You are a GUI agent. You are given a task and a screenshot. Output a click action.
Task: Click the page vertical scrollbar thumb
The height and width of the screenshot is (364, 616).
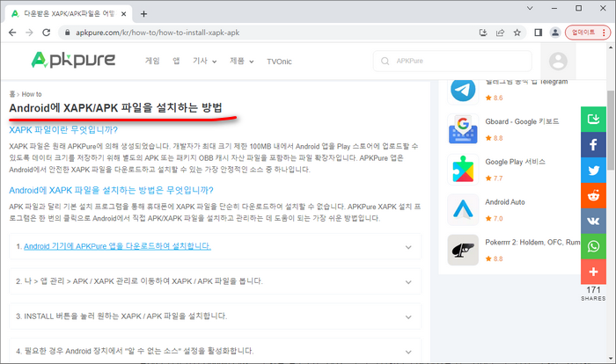(611, 130)
